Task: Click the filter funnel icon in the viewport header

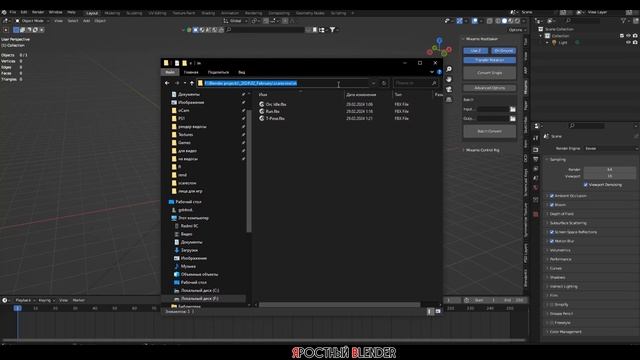Action: coord(333,30)
